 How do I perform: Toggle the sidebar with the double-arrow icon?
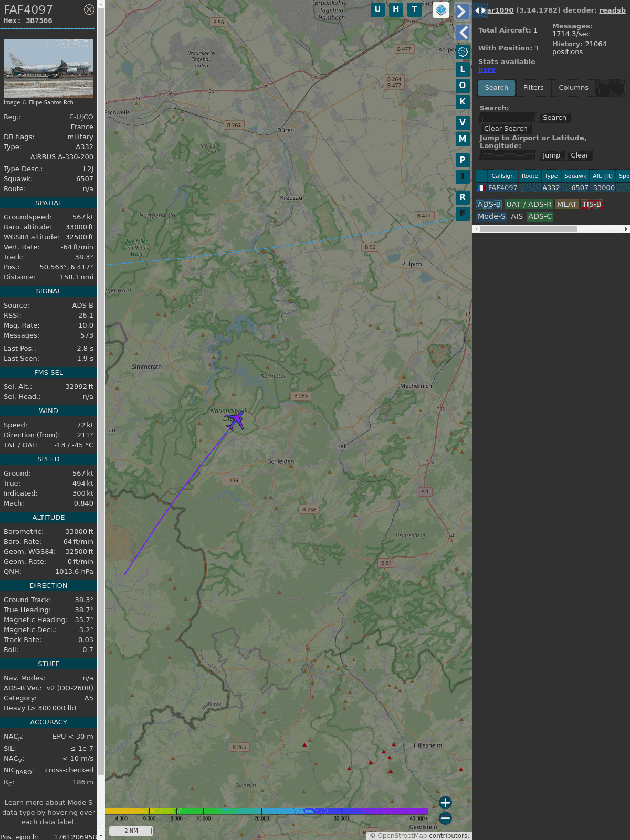coord(480,10)
